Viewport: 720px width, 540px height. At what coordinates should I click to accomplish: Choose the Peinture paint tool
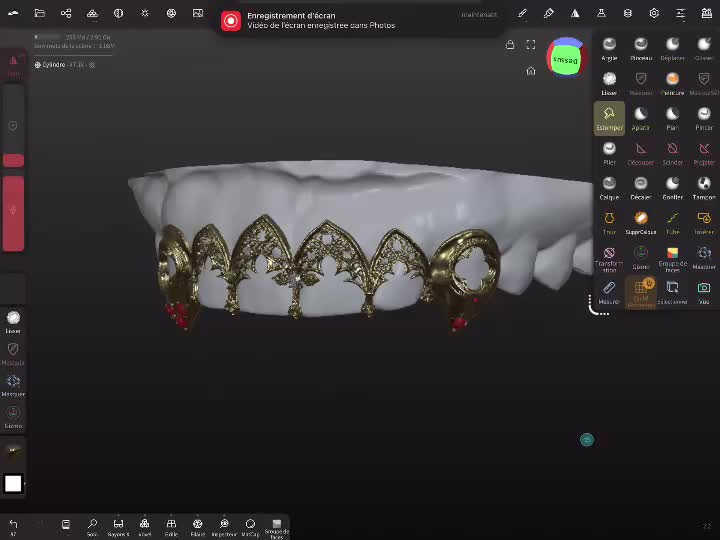click(672, 83)
